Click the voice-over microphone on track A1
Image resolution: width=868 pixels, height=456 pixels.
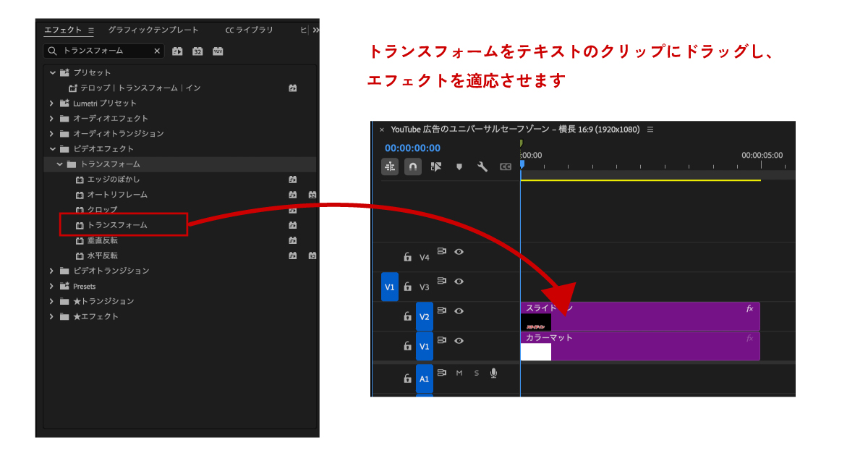click(493, 373)
